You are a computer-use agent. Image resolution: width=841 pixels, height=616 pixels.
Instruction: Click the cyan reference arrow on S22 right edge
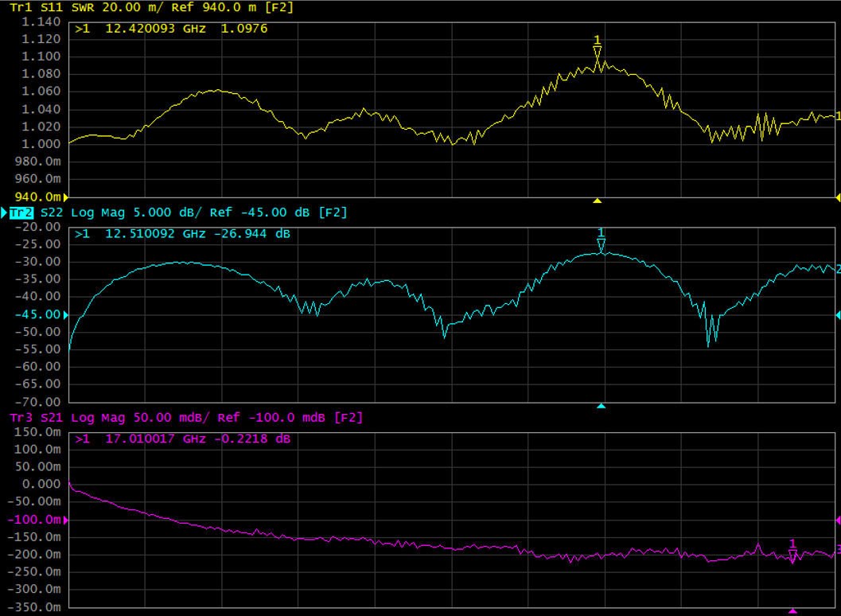pyautogui.click(x=837, y=315)
